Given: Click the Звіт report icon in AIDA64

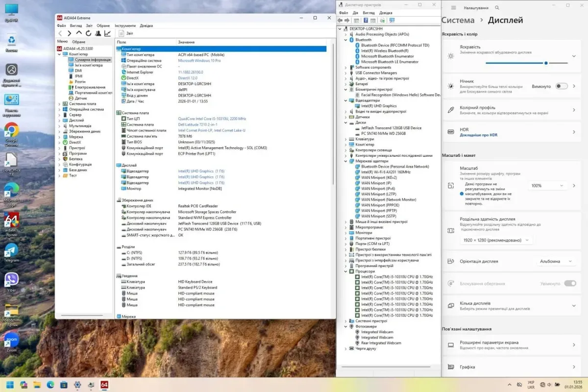Looking at the screenshot, I should pyautogui.click(x=121, y=33).
